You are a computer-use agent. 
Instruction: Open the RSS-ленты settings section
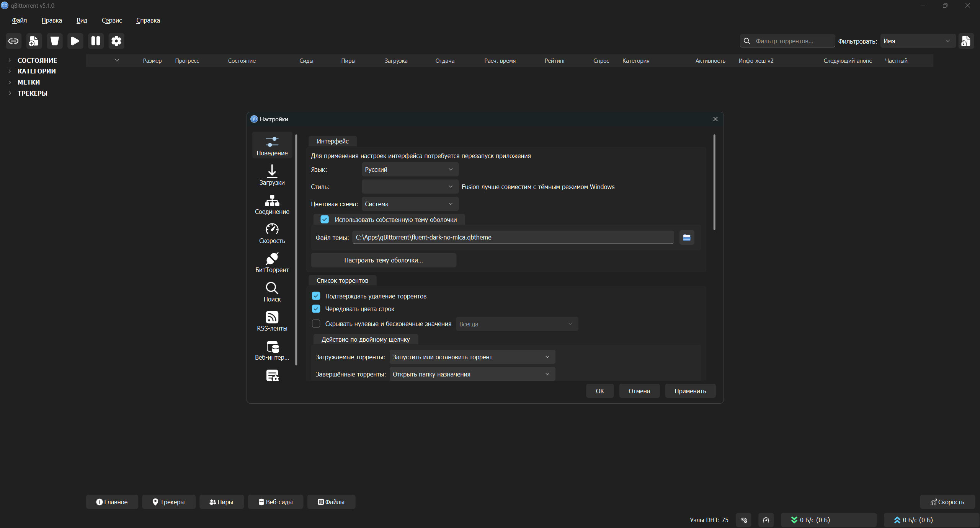point(272,321)
